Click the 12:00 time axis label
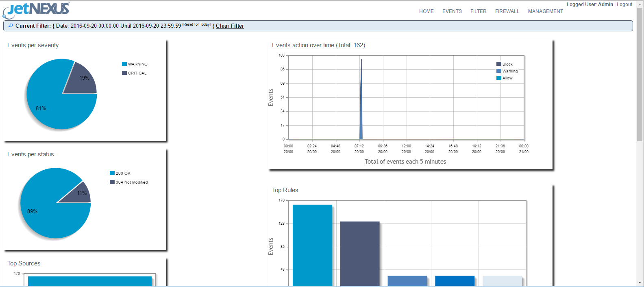This screenshot has height=287, width=644. click(406, 149)
